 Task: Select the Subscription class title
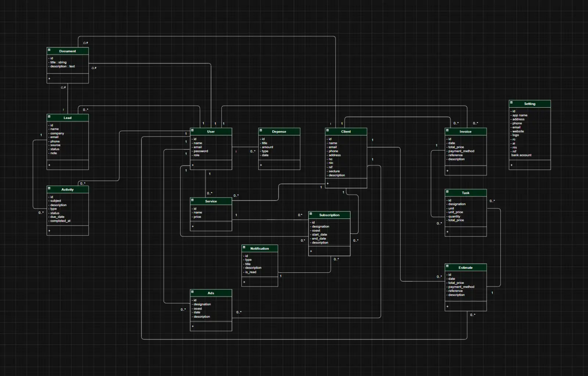(329, 215)
